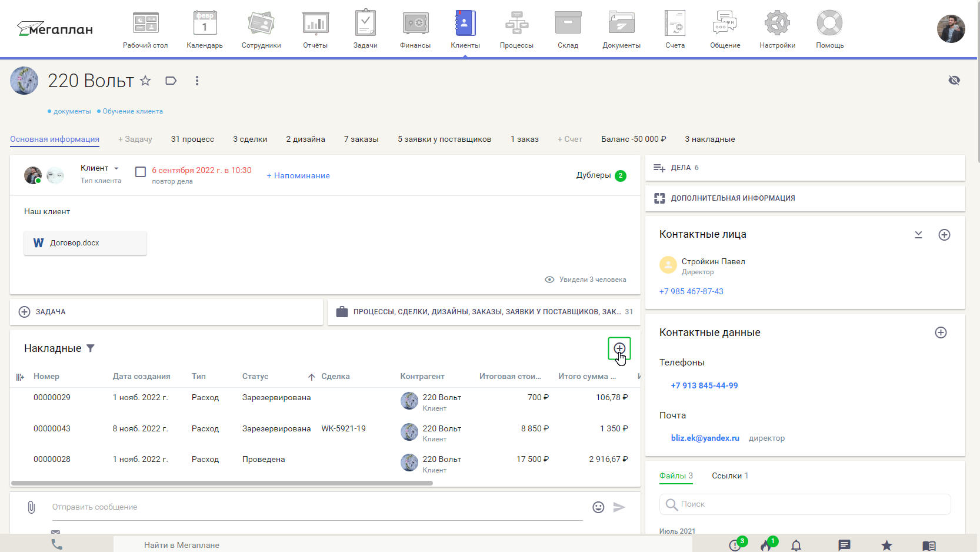This screenshot has width=980, height=552.
Task: Add a new Контактные лица entry
Action: click(x=944, y=235)
